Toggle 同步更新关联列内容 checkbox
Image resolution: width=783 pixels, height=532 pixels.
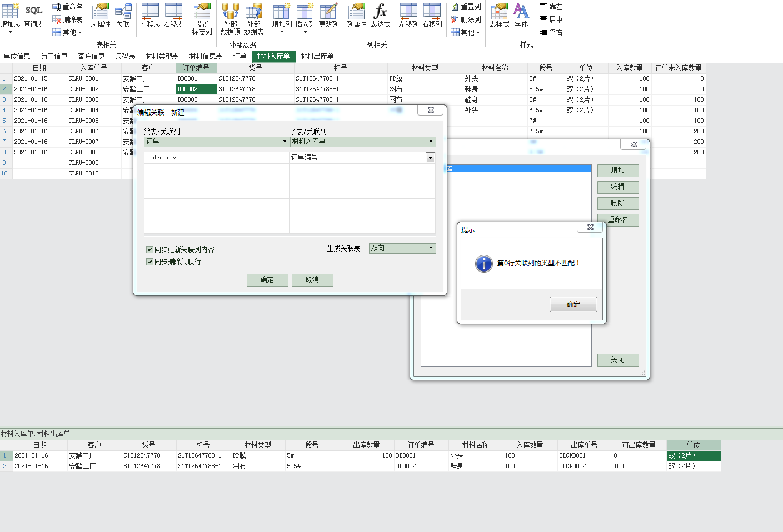point(149,249)
